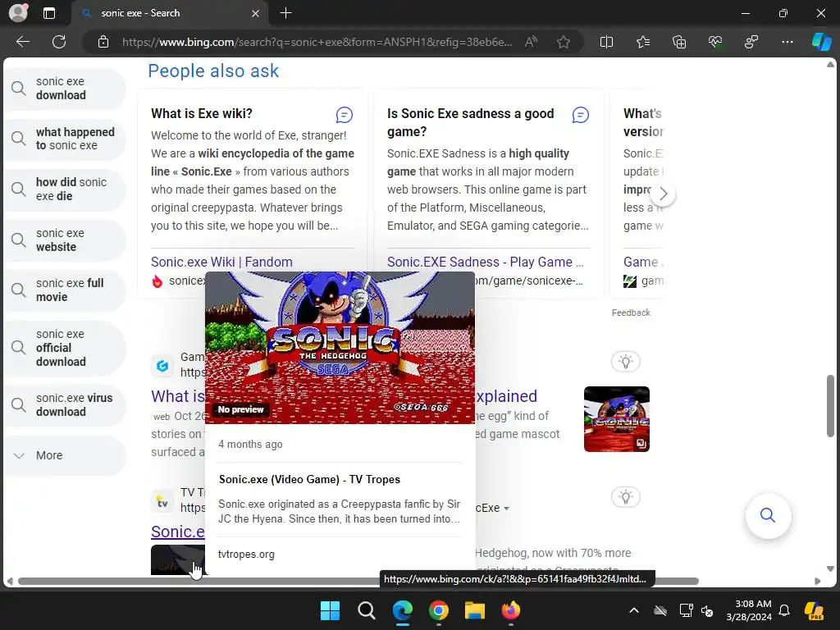Open Settings and more menu
The height and width of the screenshot is (630, 840).
pos(787,42)
